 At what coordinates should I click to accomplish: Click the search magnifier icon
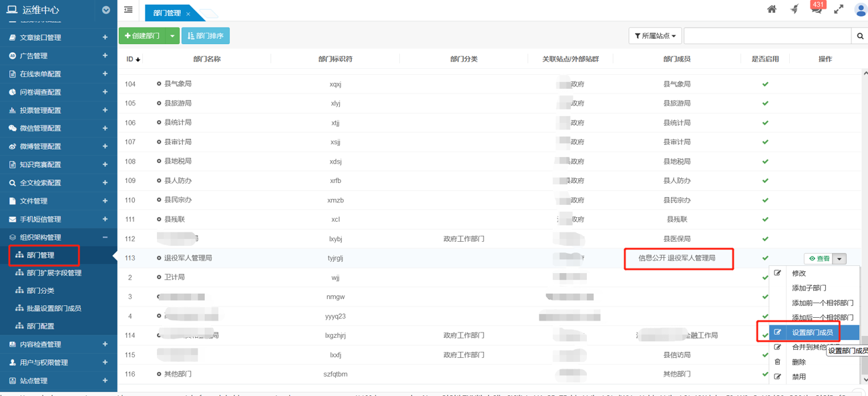pyautogui.click(x=860, y=36)
